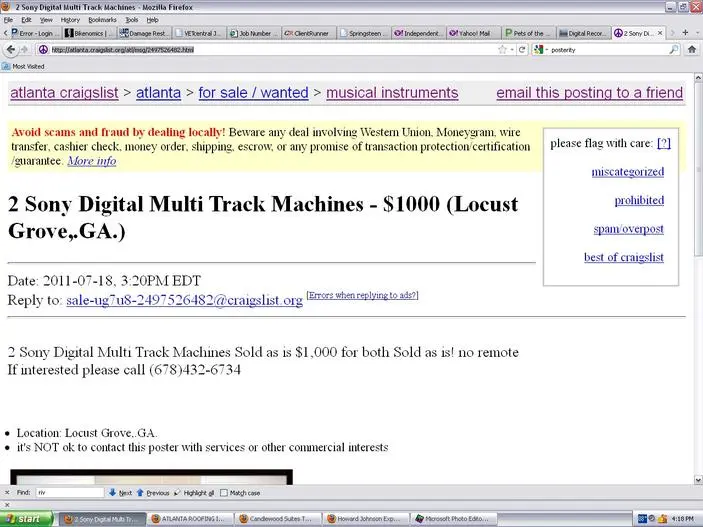Open Microsoft Photo Editor from taskbar

tap(454, 519)
